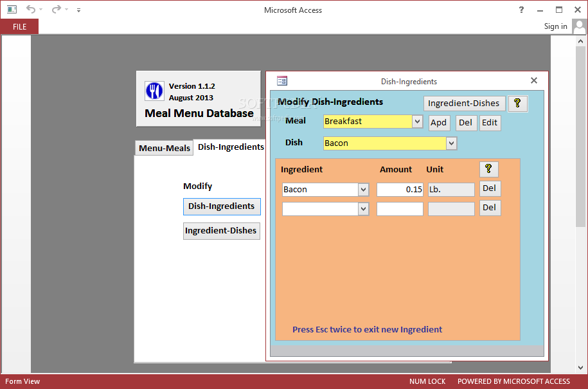Minimize the Microsoft Access window
The image size is (588, 389).
point(540,10)
